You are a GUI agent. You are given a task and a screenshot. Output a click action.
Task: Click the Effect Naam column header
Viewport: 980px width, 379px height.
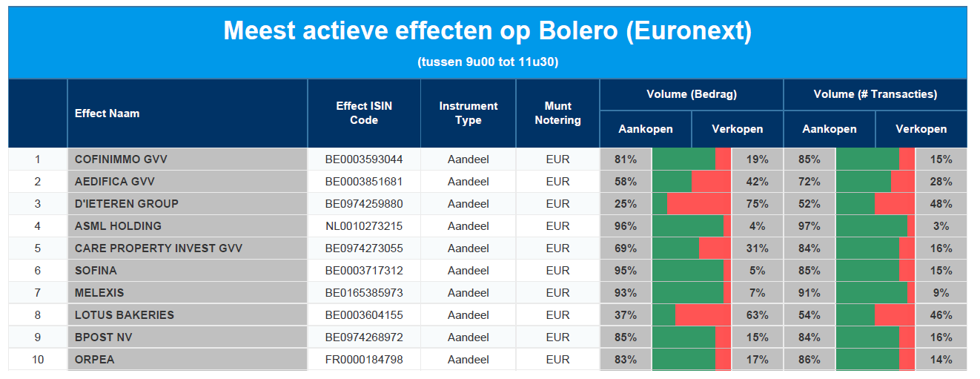pyautogui.click(x=107, y=113)
